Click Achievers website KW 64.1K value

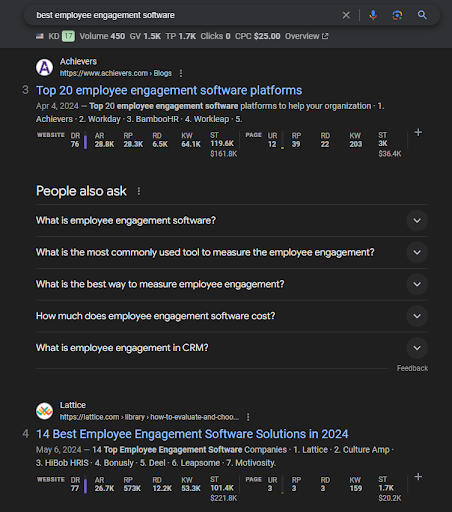tap(191, 144)
